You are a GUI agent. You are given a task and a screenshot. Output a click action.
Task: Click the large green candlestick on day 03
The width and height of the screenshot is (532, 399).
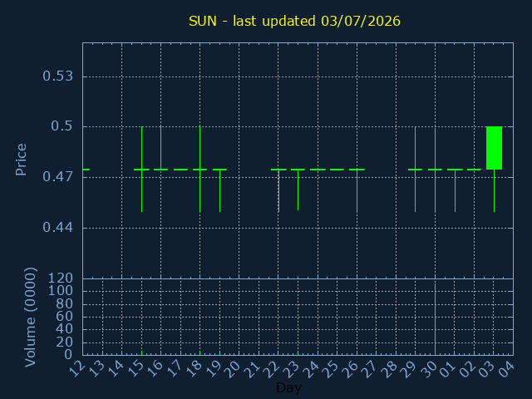pyautogui.click(x=494, y=148)
